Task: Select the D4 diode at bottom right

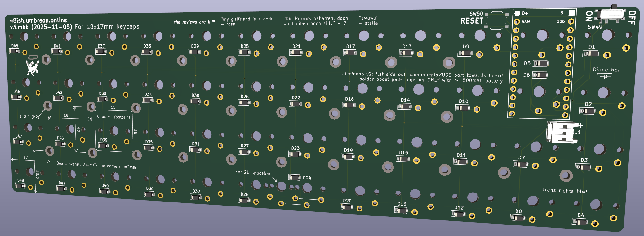Action: tap(579, 222)
